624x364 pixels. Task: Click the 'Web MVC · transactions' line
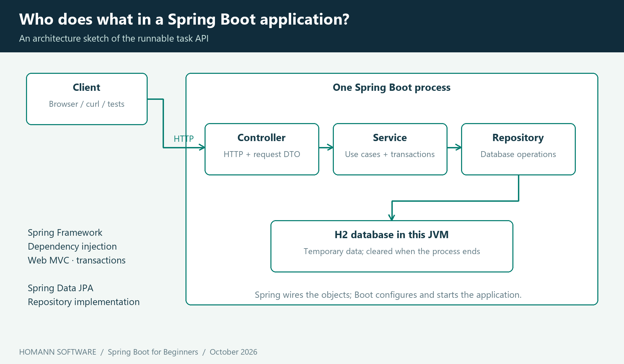pos(77,260)
